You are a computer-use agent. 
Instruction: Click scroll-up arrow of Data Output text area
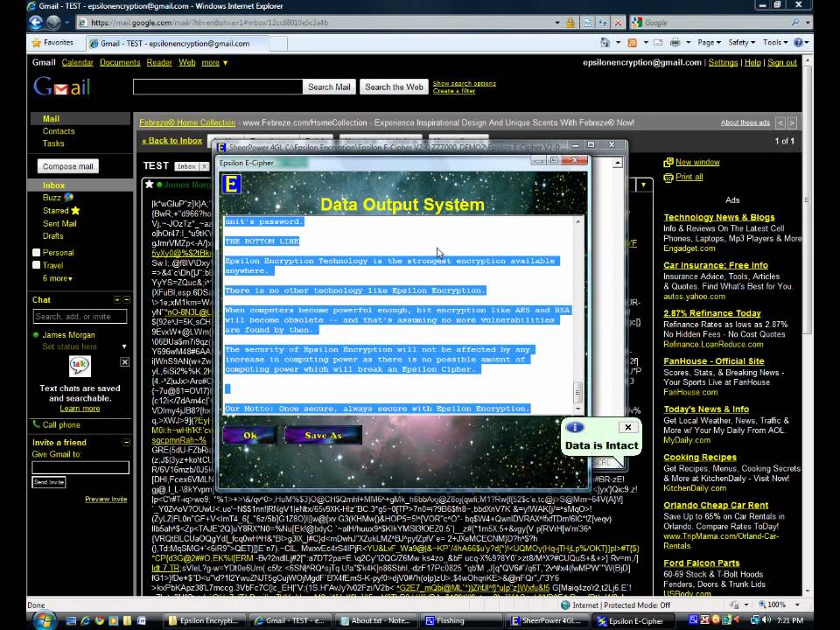click(x=577, y=221)
